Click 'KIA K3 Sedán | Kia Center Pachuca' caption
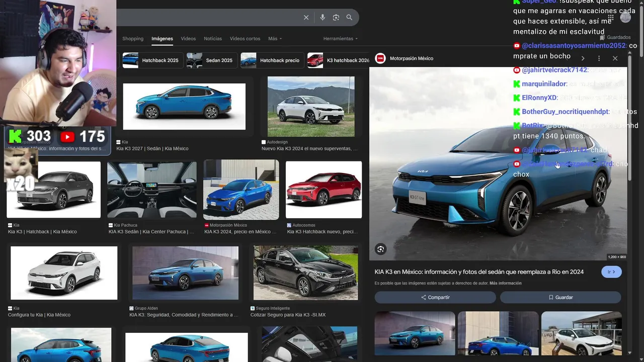 coord(151,232)
